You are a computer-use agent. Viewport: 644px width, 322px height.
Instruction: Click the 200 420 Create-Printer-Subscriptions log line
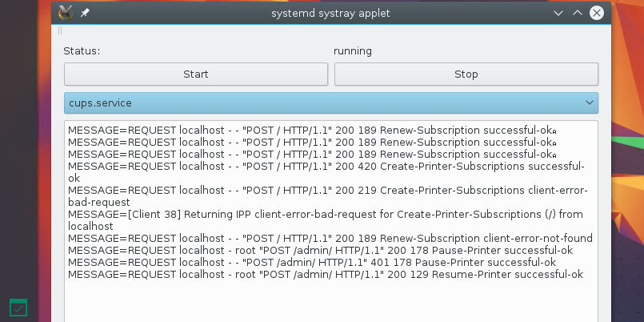tap(326, 167)
